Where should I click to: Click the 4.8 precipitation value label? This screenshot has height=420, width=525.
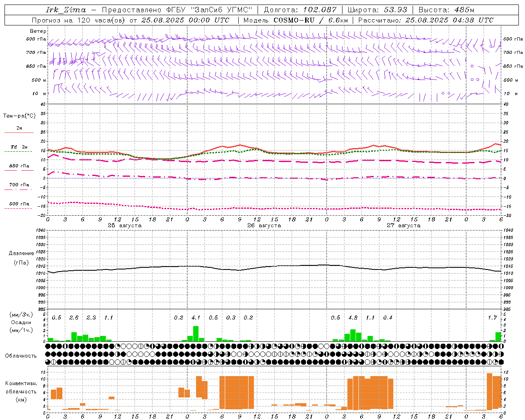point(353,317)
